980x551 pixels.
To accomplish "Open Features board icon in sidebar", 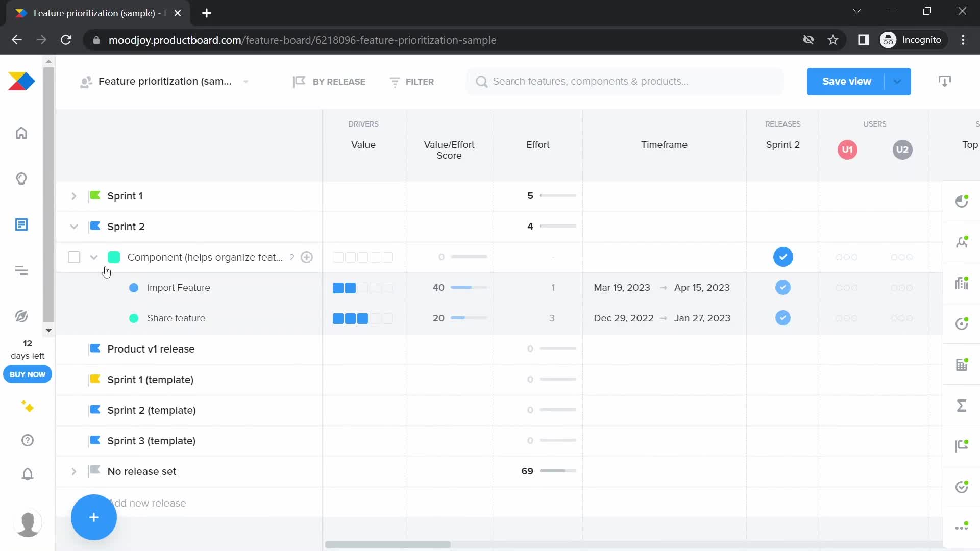I will (21, 224).
